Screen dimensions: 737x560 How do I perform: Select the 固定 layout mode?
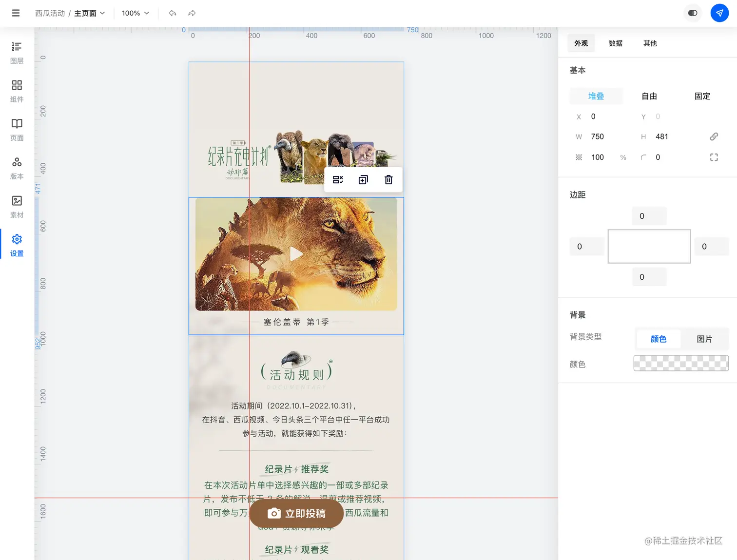(702, 97)
